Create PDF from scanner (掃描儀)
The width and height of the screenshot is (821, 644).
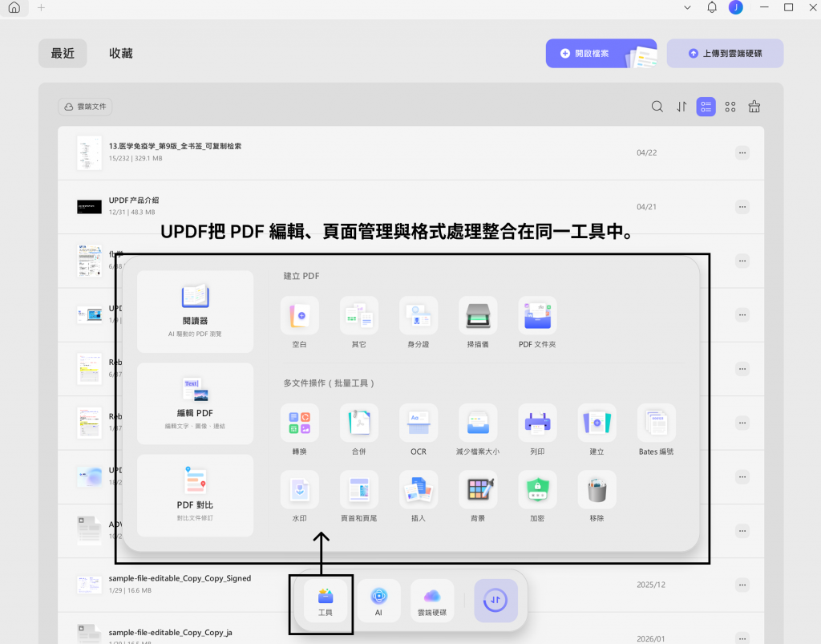click(x=478, y=316)
